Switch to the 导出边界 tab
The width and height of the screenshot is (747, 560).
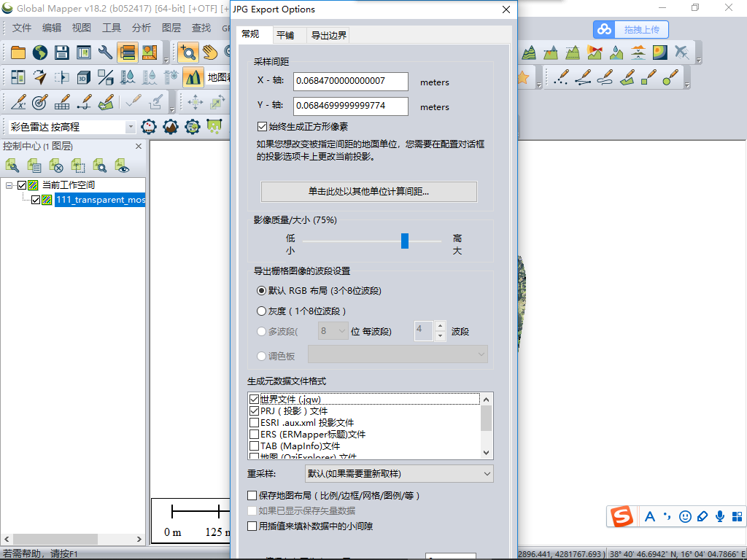(x=329, y=35)
